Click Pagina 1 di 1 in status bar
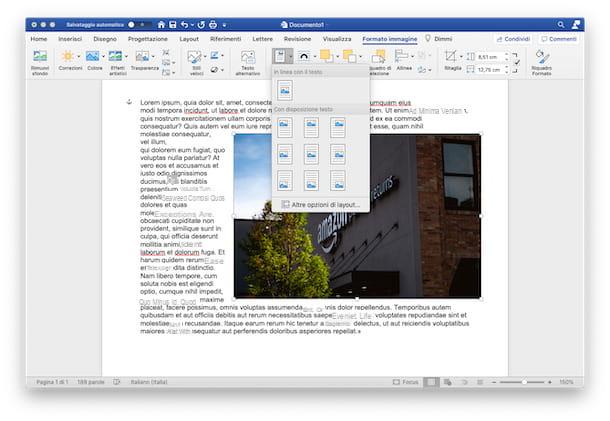The image size is (610, 421). pyautogui.click(x=52, y=382)
